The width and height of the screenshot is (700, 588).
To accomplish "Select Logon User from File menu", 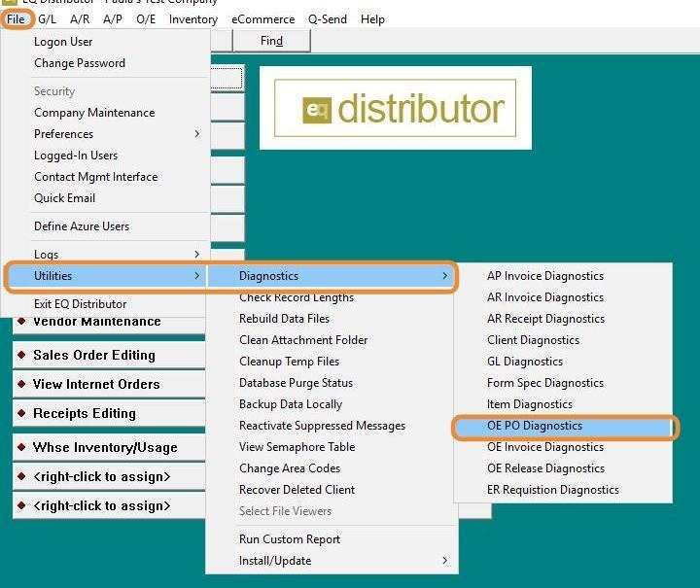I will pyautogui.click(x=106, y=42).
